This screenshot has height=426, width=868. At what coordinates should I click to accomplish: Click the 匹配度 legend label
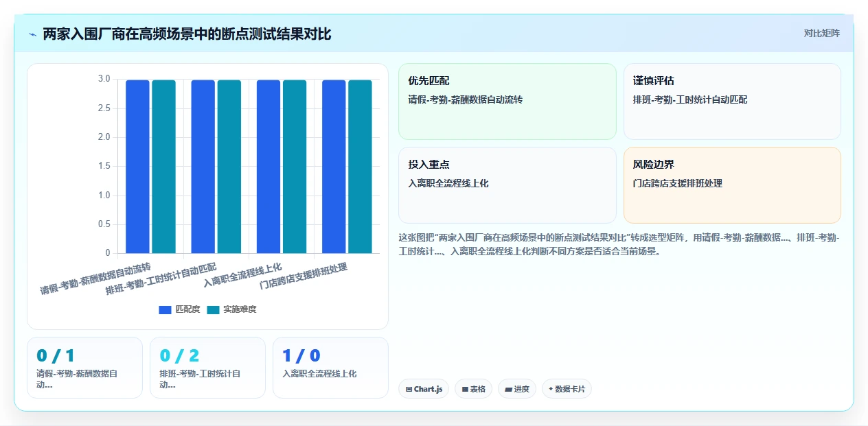(x=187, y=310)
